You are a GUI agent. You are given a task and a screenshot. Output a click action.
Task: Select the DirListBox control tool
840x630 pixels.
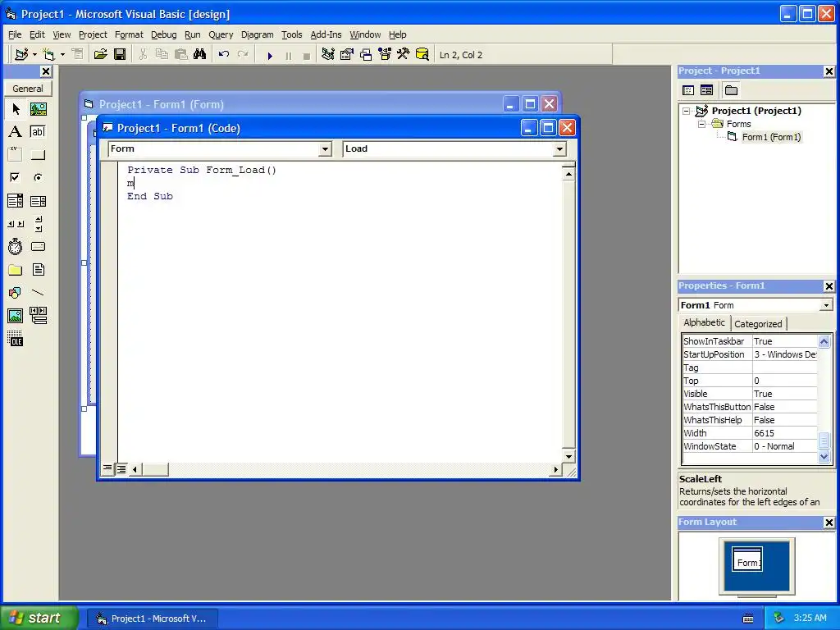click(16, 270)
